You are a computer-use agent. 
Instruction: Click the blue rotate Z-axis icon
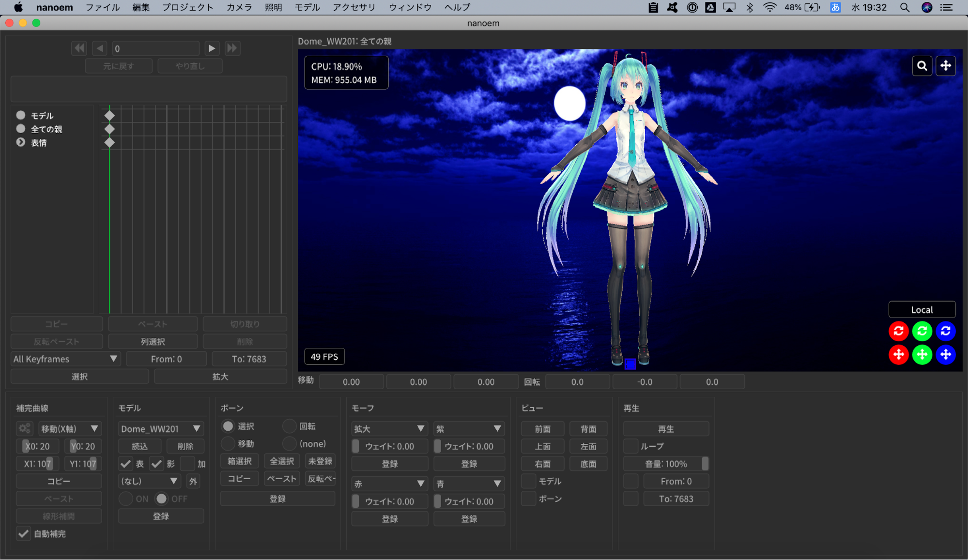pyautogui.click(x=946, y=331)
